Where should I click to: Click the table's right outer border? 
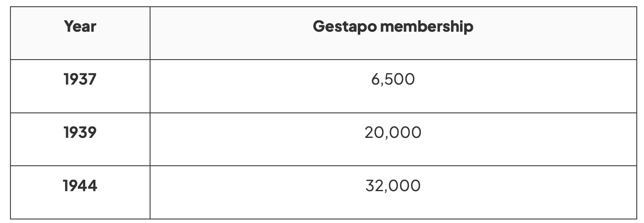pos(637,112)
